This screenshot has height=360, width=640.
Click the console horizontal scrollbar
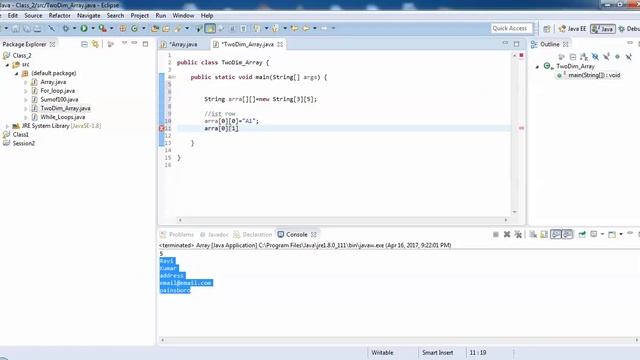(x=399, y=340)
